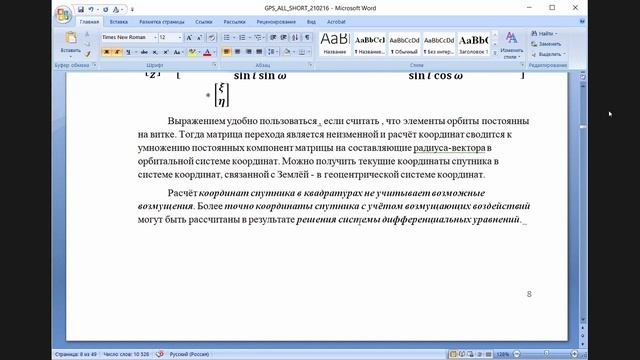Click the Найти find button
640x360 pixels.
click(544, 33)
